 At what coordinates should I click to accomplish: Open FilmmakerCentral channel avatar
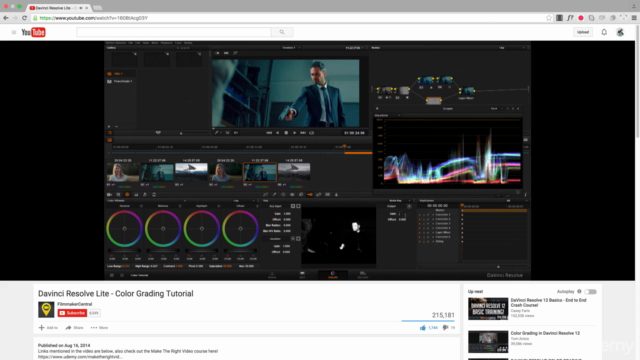point(46,309)
